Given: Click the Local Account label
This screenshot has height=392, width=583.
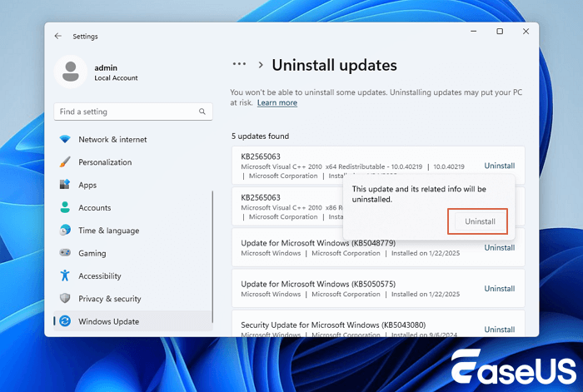Looking at the screenshot, I should pos(116,78).
